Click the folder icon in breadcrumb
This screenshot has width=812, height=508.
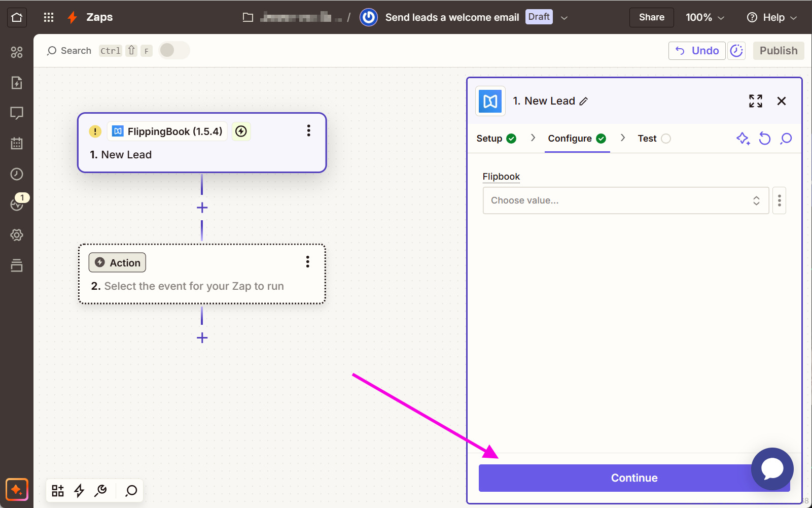click(x=248, y=17)
